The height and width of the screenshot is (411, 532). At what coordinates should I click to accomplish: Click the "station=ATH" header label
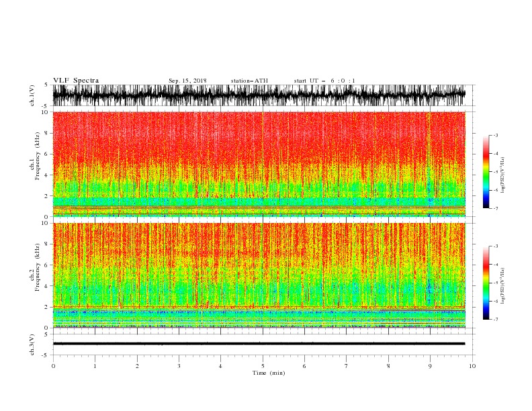(x=249, y=81)
